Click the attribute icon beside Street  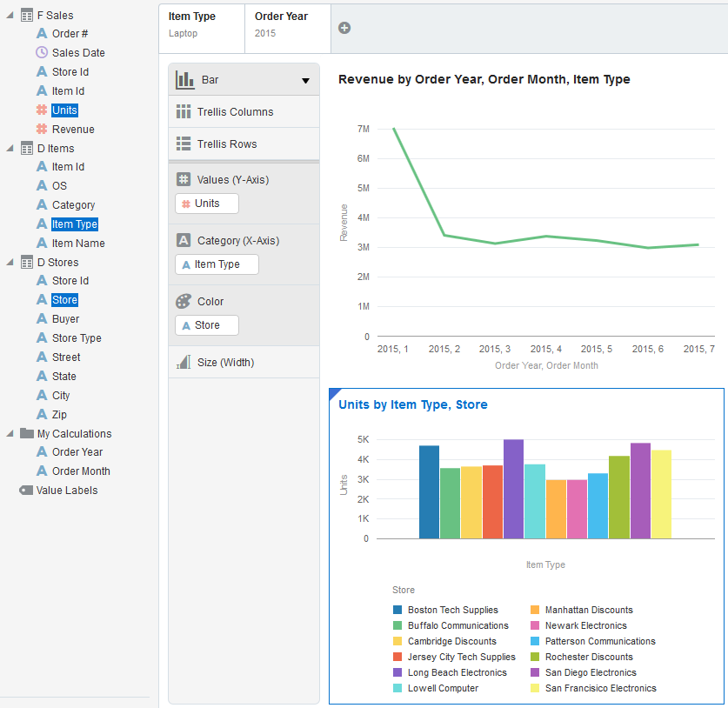pyautogui.click(x=42, y=357)
